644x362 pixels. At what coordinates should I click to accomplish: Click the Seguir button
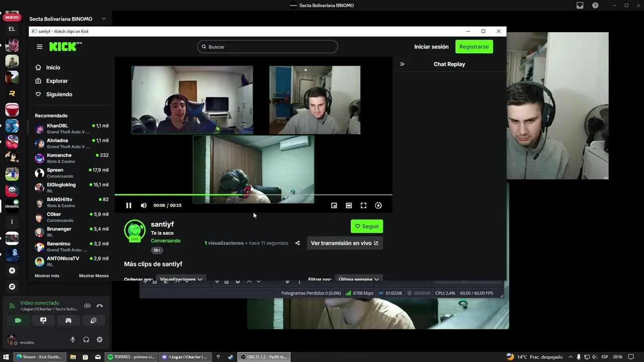click(x=367, y=226)
